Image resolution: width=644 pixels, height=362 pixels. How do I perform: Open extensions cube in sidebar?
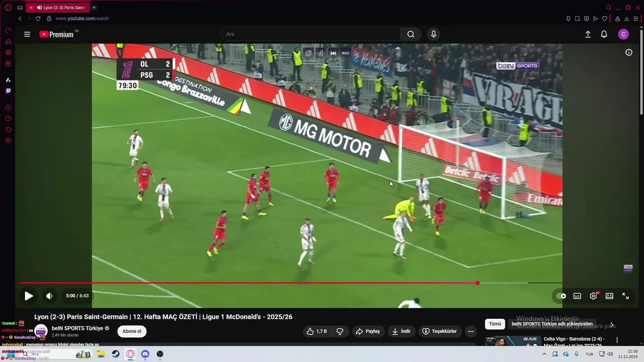[x=8, y=130]
